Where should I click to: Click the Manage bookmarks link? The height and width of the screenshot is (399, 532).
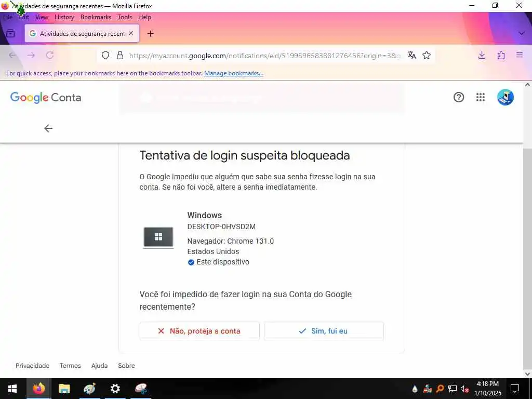pyautogui.click(x=234, y=73)
